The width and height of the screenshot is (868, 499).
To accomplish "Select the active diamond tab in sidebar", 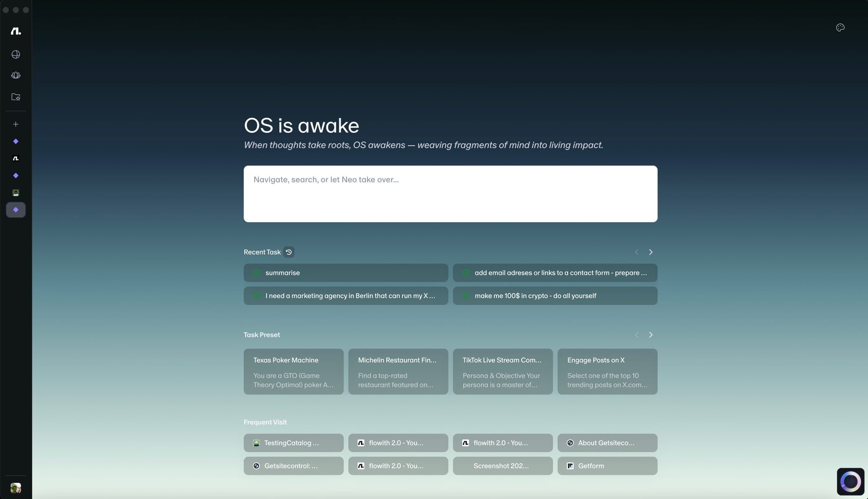I will [x=16, y=210].
